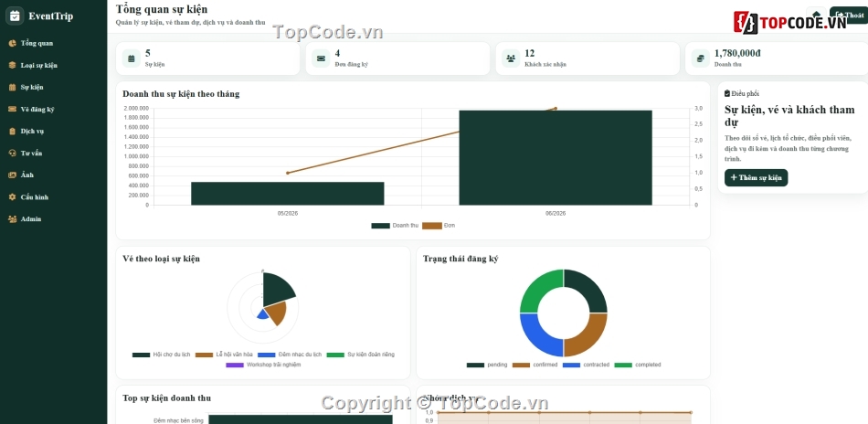Click the 06/2026 revenue bar
Screen dimensions: 868x424
(x=556, y=158)
